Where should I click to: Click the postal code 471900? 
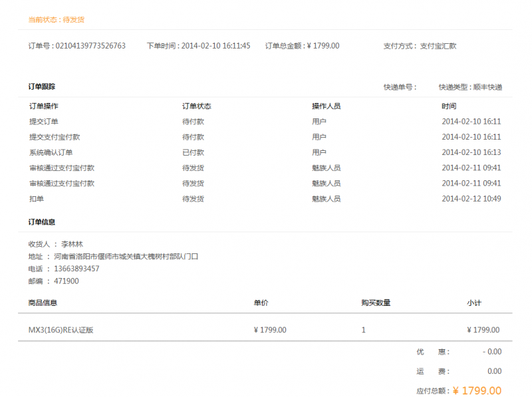point(66,281)
